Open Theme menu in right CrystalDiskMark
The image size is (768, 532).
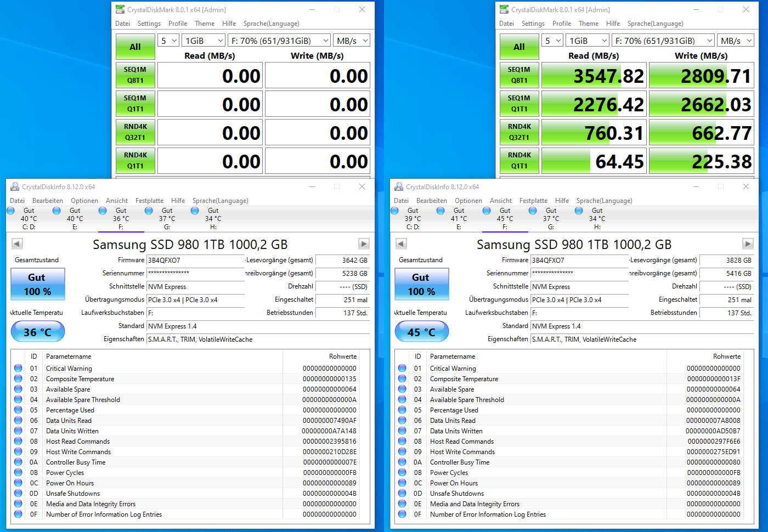[589, 24]
